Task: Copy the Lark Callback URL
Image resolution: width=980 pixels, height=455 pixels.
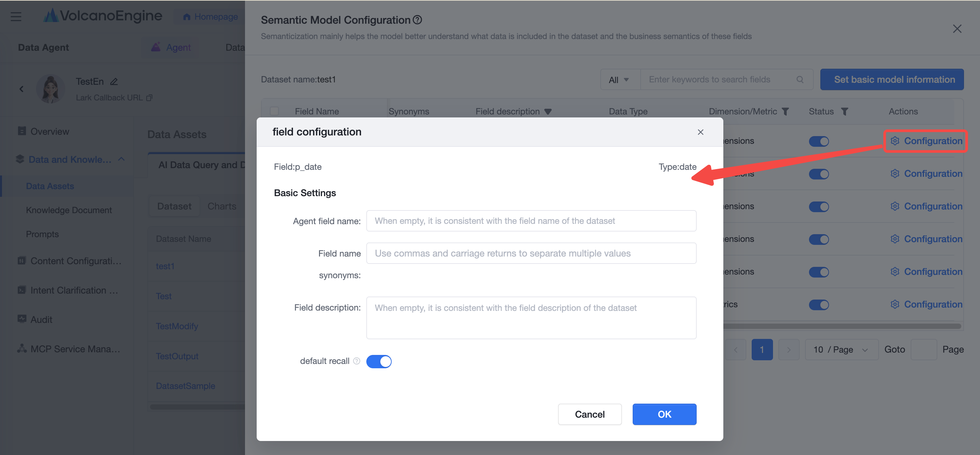Action: (149, 98)
